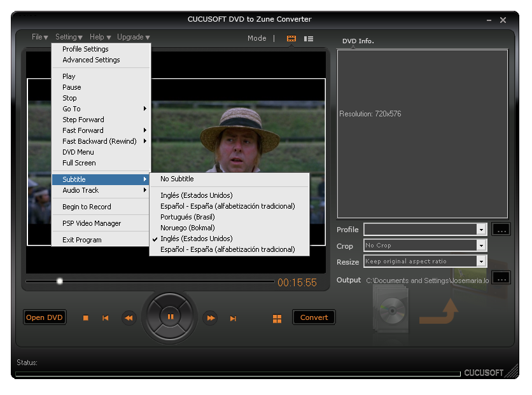Image resolution: width=532 pixels, height=395 pixels.
Task: Switch to filmstrip preview mode icon
Action: [x=291, y=38]
